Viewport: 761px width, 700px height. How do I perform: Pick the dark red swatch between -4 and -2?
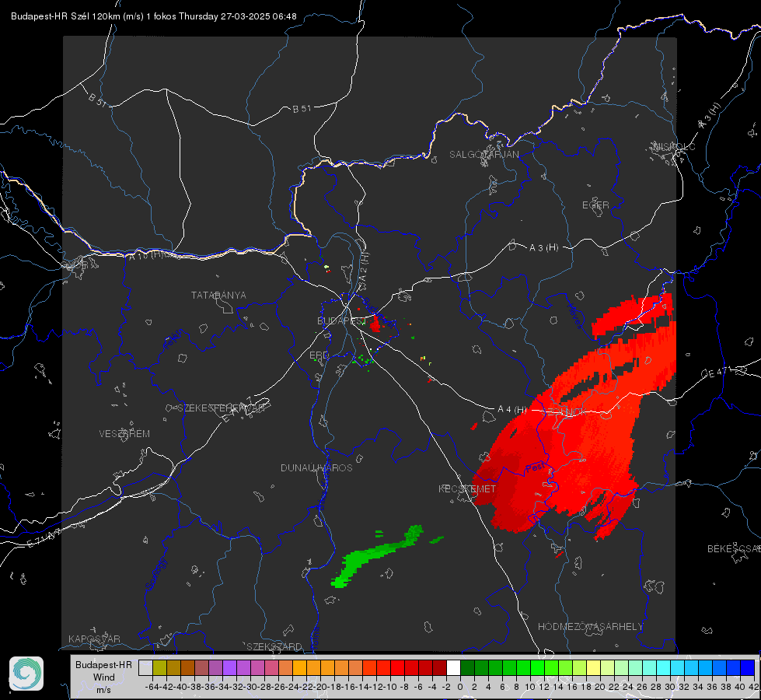(x=439, y=668)
